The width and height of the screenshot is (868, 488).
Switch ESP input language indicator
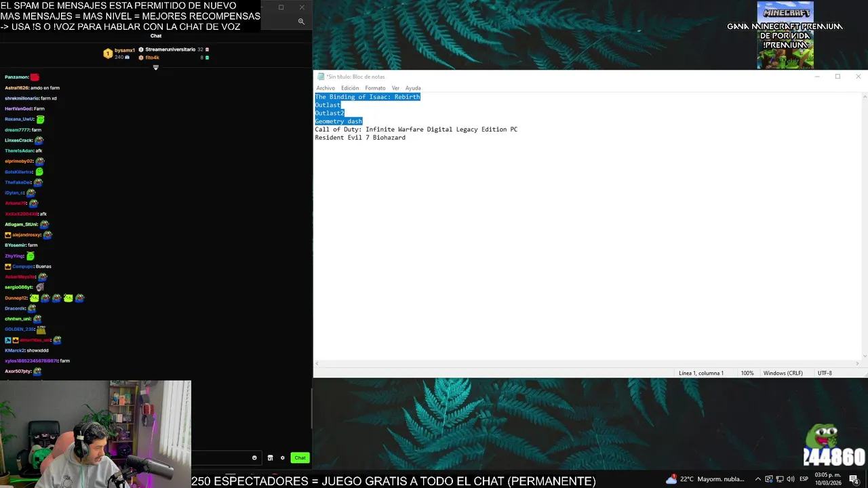(x=803, y=479)
